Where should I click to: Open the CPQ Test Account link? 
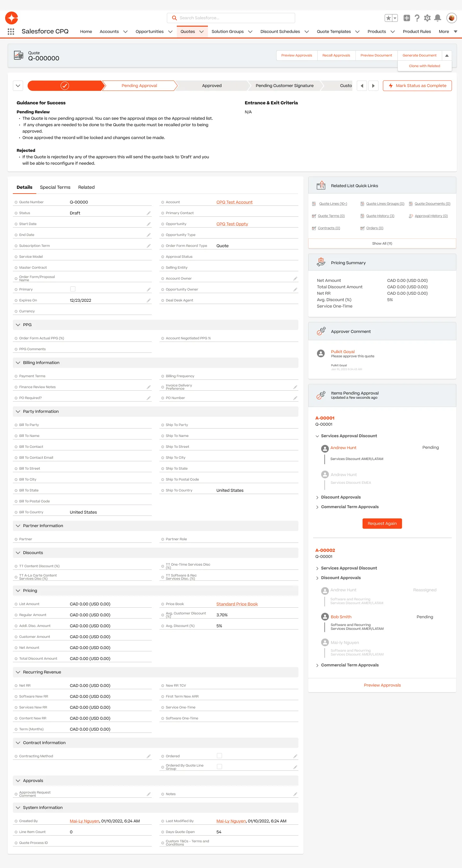pyautogui.click(x=234, y=202)
